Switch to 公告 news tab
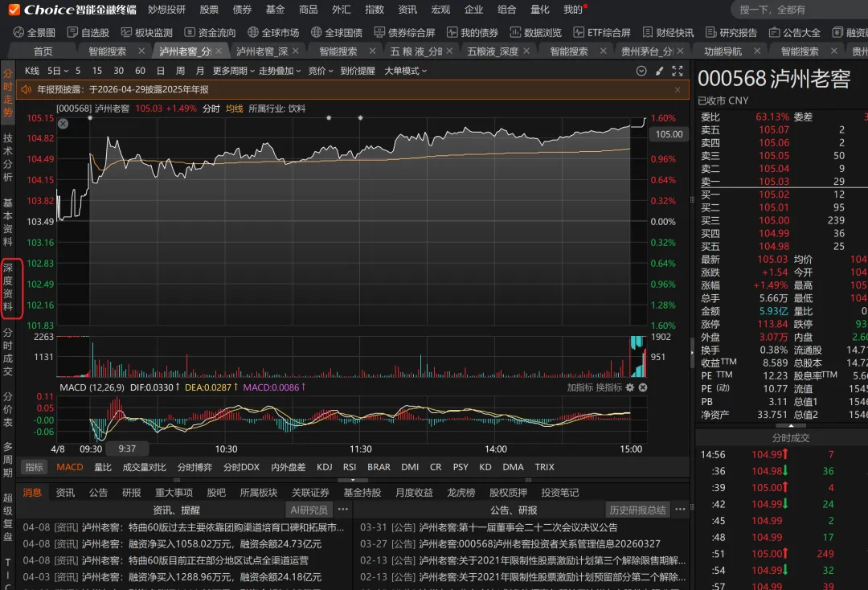Viewport: 868px width, 590px height. pyautogui.click(x=99, y=493)
